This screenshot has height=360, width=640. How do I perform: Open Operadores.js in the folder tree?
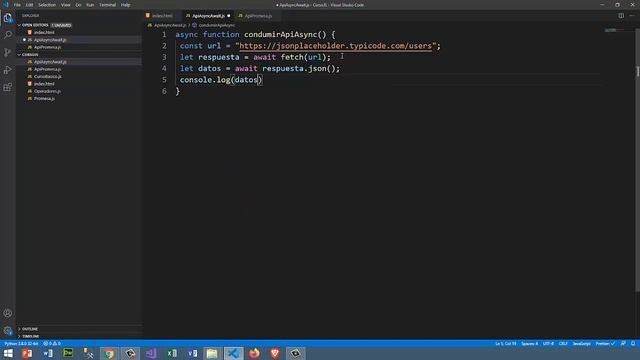[47, 91]
